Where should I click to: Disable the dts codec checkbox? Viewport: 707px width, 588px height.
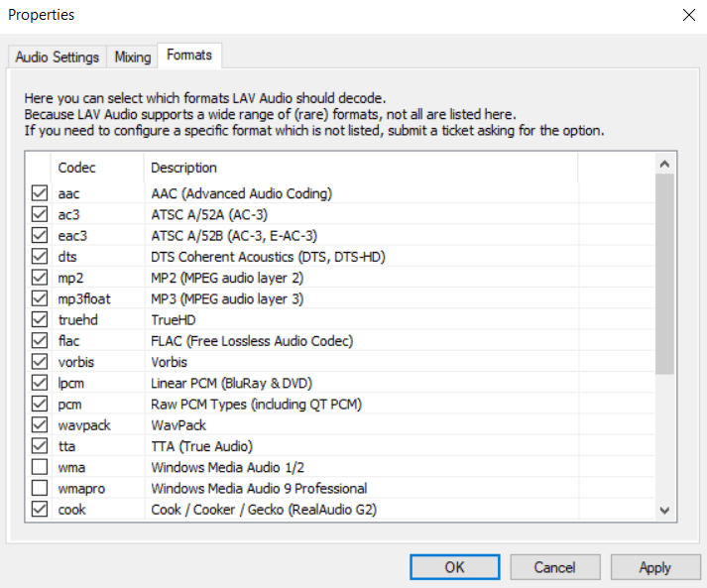[x=40, y=256]
